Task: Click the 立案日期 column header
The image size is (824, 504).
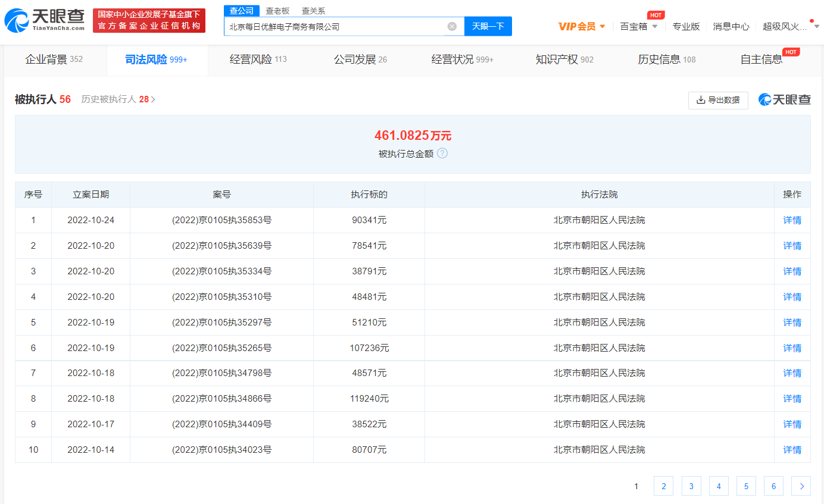Action: click(x=90, y=195)
